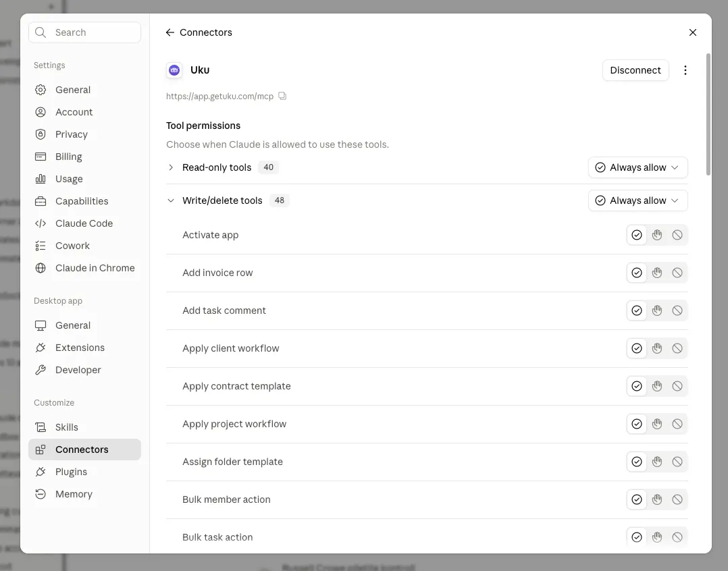Click the Memory icon

(x=41, y=494)
